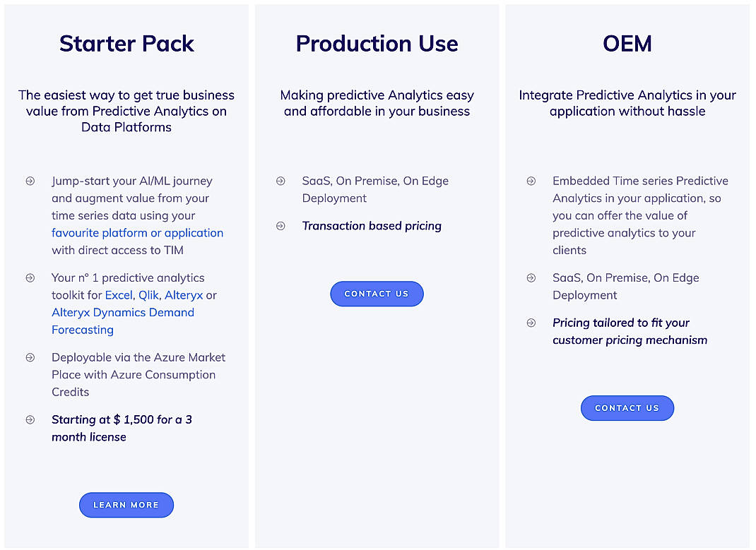Viewport: 756px width, 550px height.
Task: Click CONTACT US under OEM
Action: coord(627,408)
